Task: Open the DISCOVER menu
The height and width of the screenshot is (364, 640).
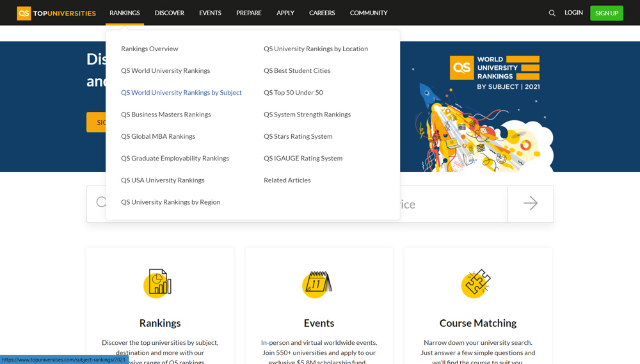Action: (x=170, y=13)
